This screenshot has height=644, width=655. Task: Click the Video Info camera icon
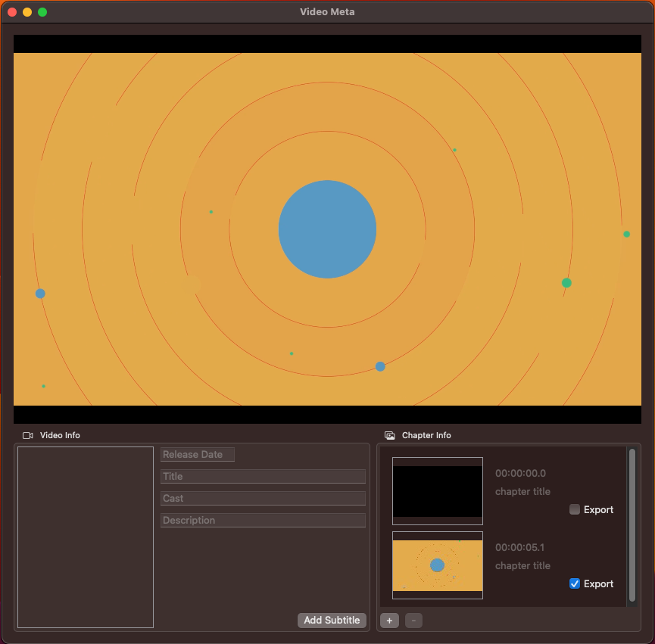(27, 435)
